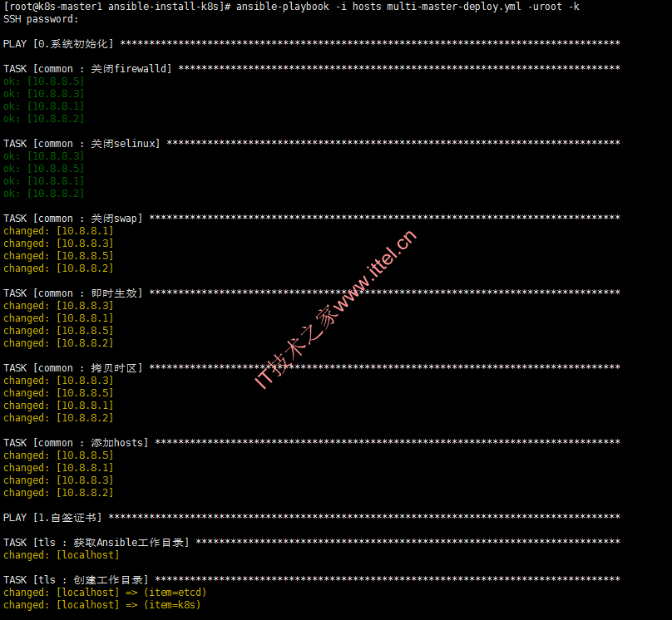Click ok 10.8.8.5 under 关闭firewalld
The image size is (672, 620).
[x=44, y=81]
